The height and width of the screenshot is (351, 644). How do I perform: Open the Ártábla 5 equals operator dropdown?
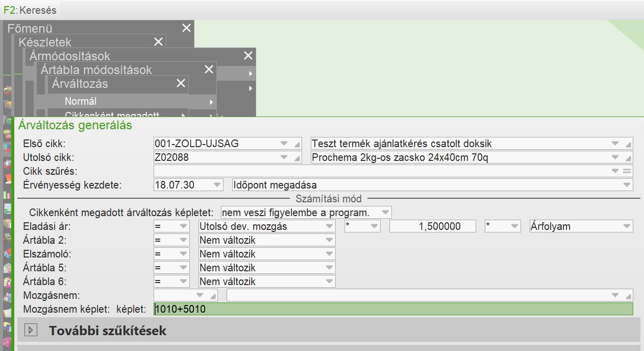tap(184, 268)
